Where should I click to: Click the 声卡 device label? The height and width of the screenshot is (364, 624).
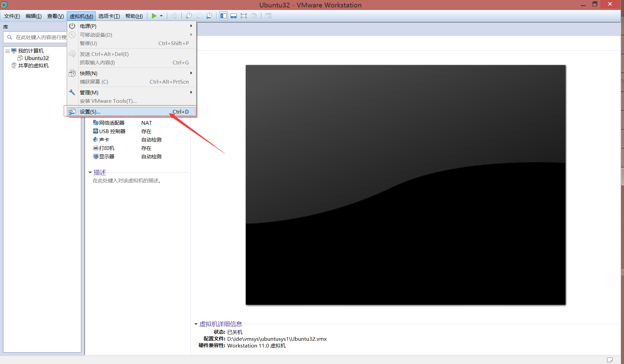[x=104, y=140]
